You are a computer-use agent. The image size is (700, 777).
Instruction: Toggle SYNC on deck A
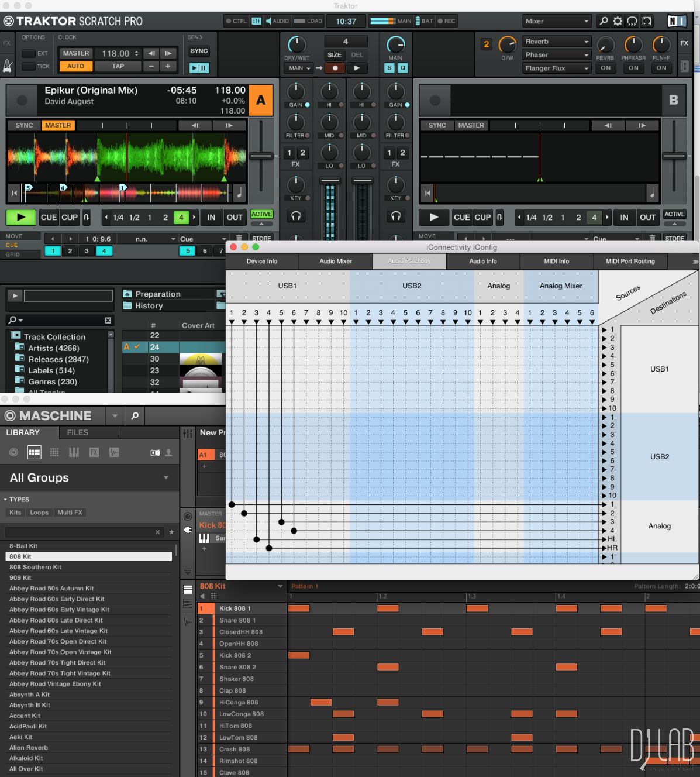(x=24, y=125)
